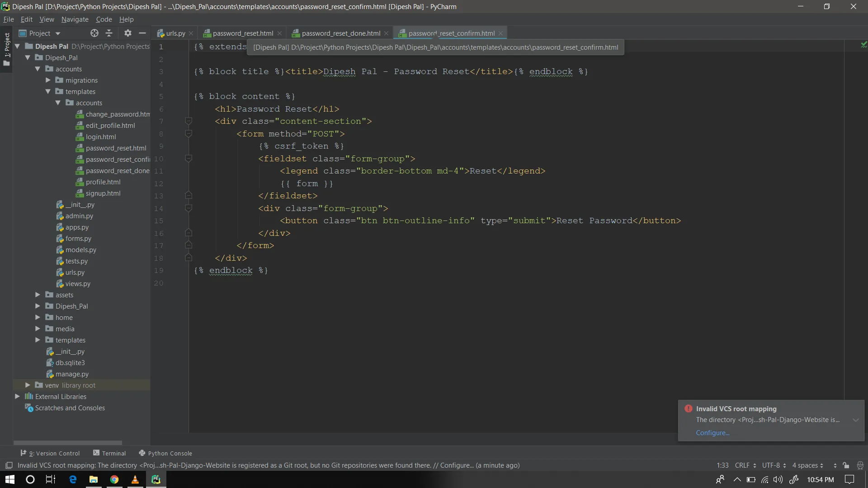Click the Configure... link in notification
The height and width of the screenshot is (488, 868).
pos(712,433)
